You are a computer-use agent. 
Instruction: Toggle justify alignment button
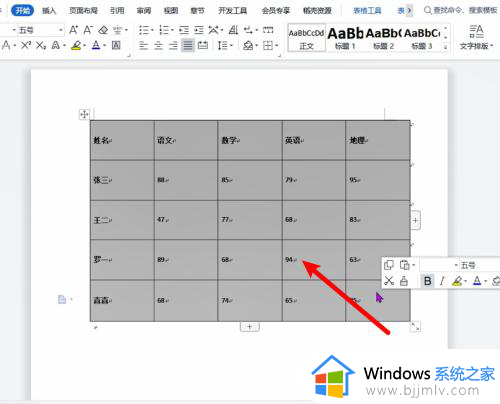188,45
